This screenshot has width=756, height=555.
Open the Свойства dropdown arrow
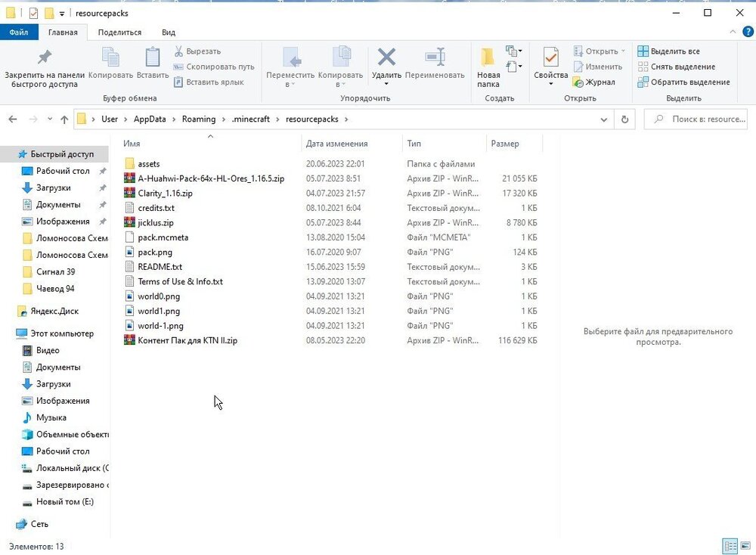550,84
